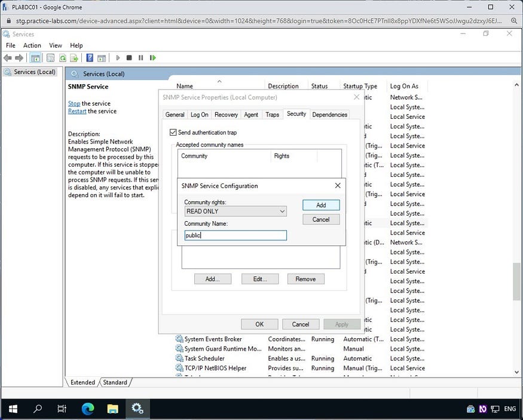The height and width of the screenshot is (420, 523).
Task: Click the TCP/IP NetBIOS Helper gear icon
Action: tap(179, 368)
